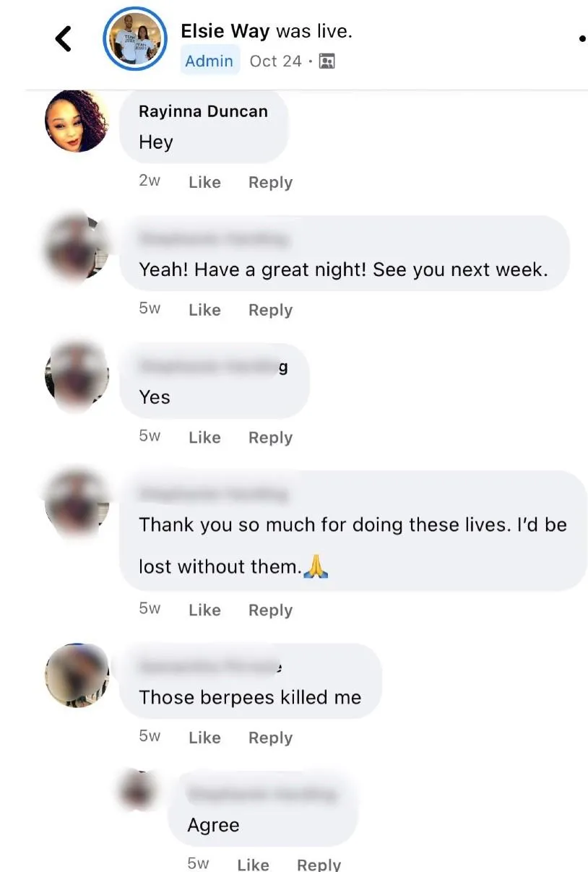Viewport: 588px width, 872px height.
Task: Reply to the "See you next week" comment
Action: coord(270,310)
